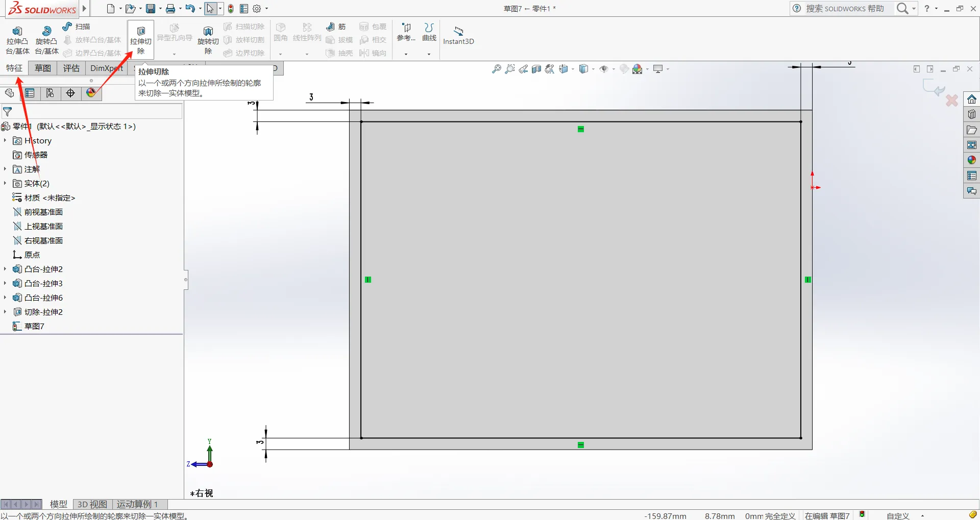Viewport: 980px width, 520px height.
Task: Select the 筋 rib feature icon
Action: (336, 27)
